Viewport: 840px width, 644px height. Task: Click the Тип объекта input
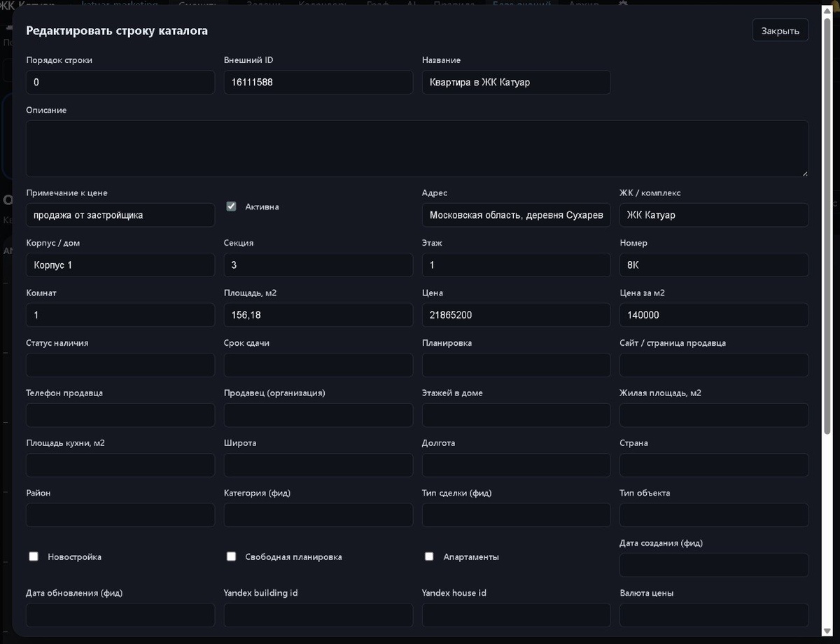(x=714, y=515)
